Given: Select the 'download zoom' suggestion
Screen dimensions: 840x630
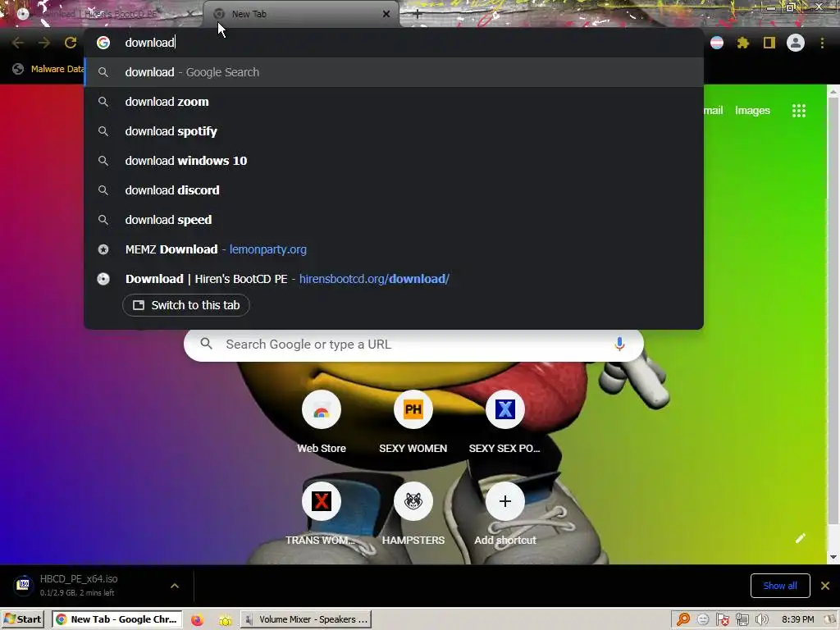Looking at the screenshot, I should pos(394,102).
